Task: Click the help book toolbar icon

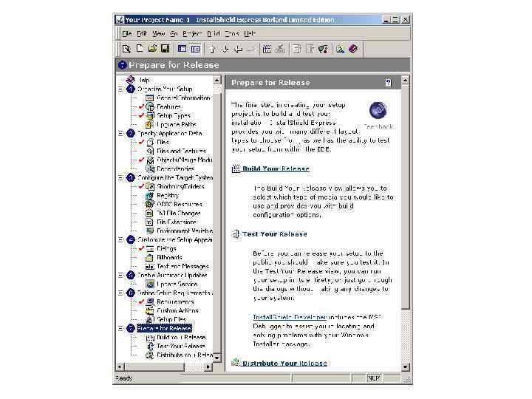Action: (353, 50)
